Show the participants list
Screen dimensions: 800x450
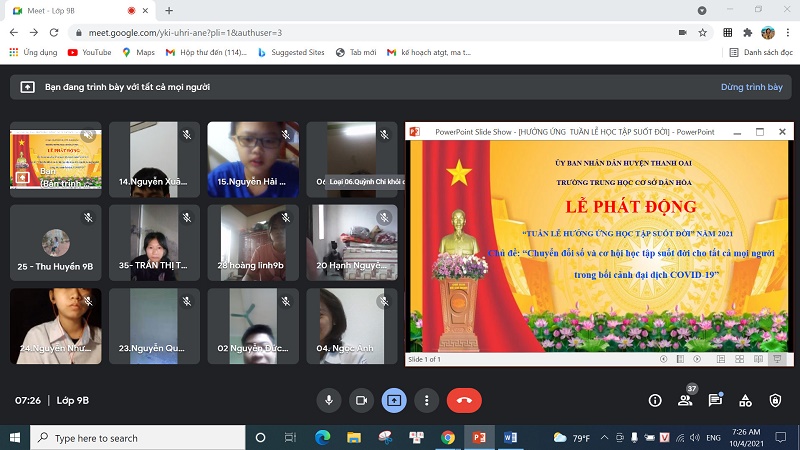pos(685,400)
